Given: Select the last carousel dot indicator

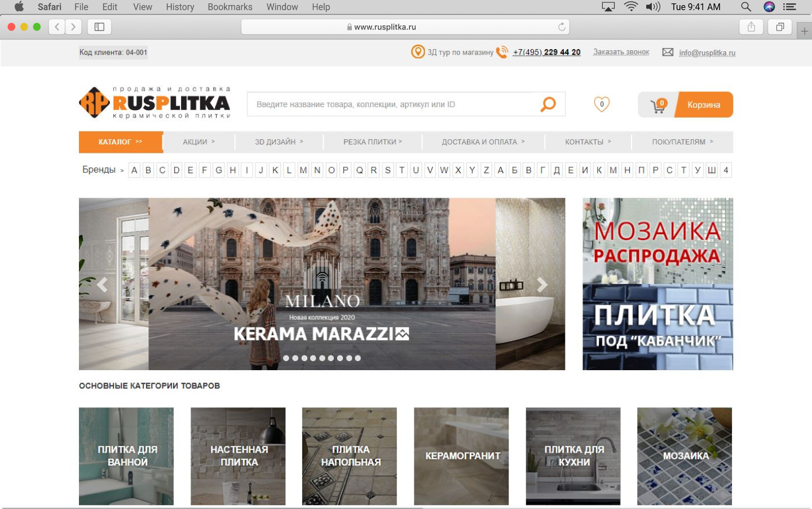Looking at the screenshot, I should pos(358,358).
